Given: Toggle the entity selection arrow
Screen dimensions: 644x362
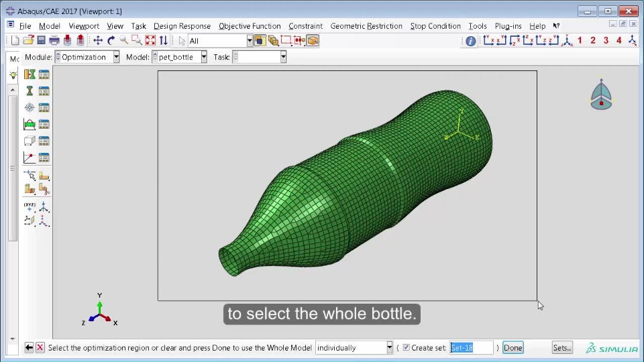Looking at the screenshot, I should coord(182,41).
